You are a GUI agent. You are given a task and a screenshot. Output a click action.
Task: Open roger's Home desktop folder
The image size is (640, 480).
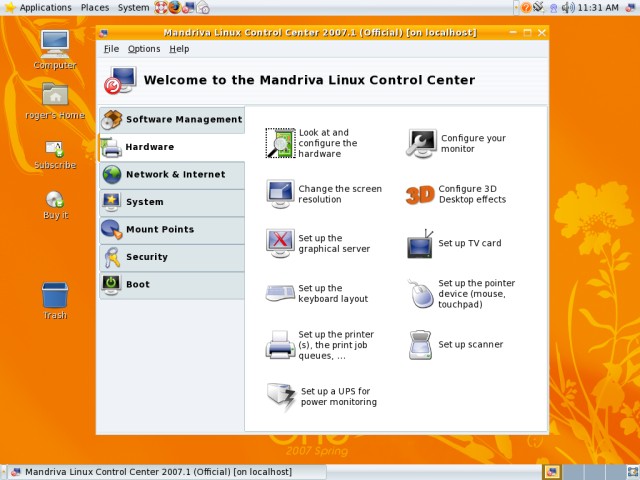click(x=55, y=101)
